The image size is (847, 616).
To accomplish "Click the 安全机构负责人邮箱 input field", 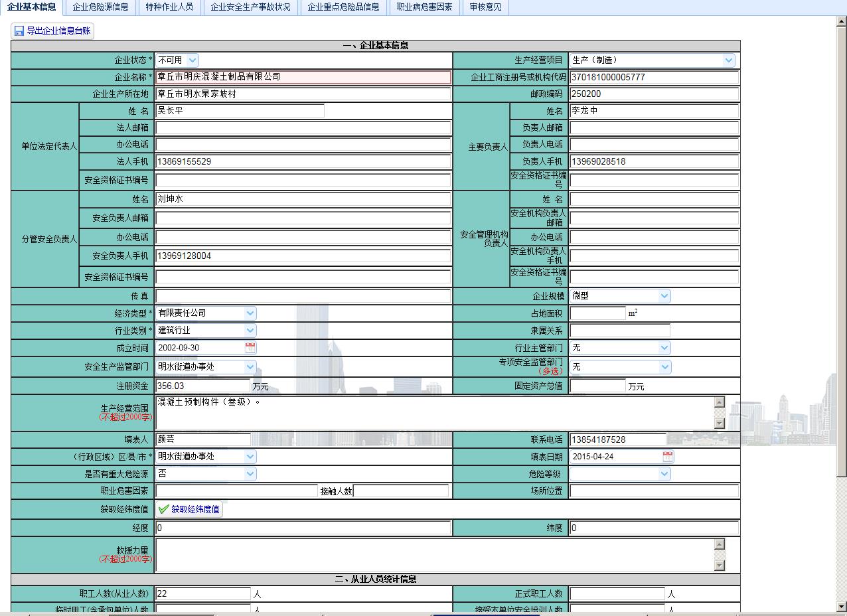I will [654, 218].
